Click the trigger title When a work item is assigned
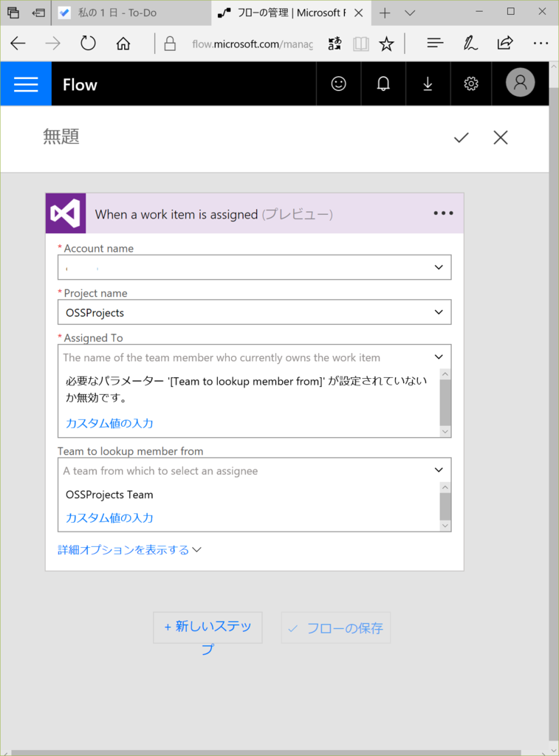Screen dimensions: 559x756 [176, 214]
